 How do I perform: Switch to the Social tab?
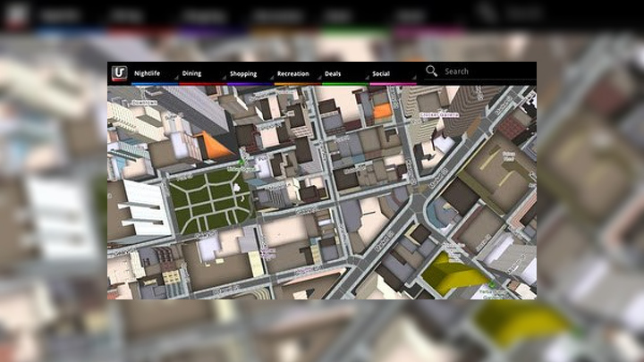383,73
